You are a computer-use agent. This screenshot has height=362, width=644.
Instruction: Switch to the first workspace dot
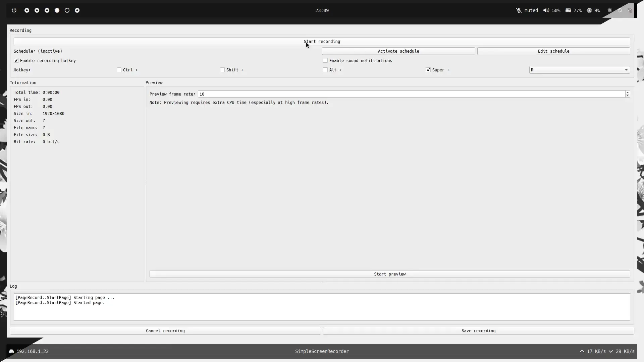27,10
